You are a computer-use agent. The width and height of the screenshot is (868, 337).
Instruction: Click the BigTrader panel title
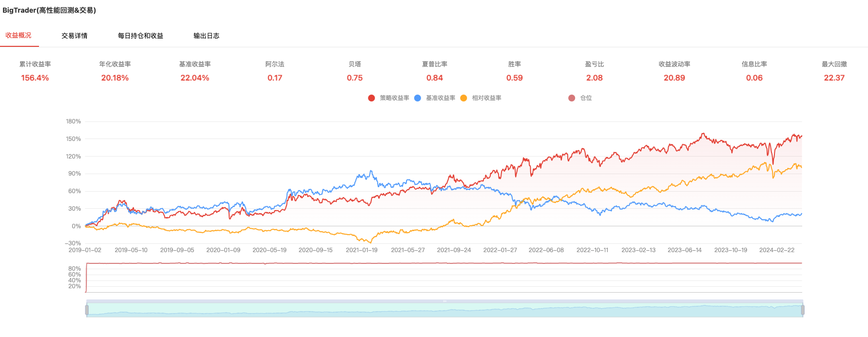tap(49, 10)
